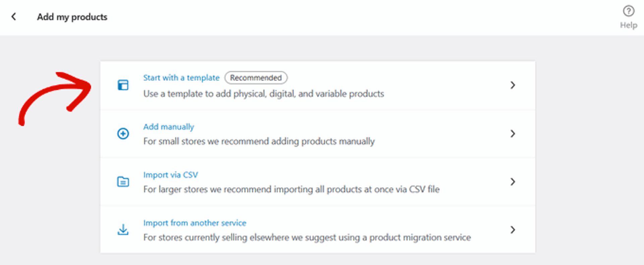The image size is (644, 265).
Task: Click the back arrow next to Add my products
Action: 14,16
